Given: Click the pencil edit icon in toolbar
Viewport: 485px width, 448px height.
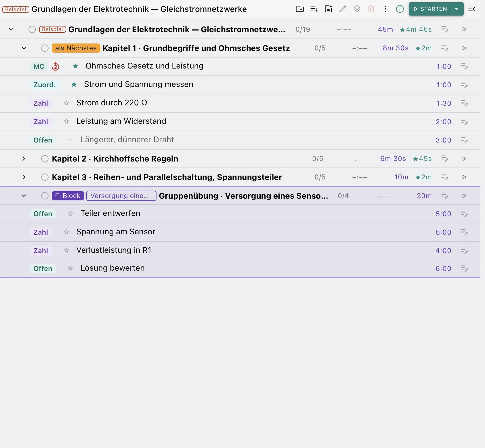Looking at the screenshot, I should point(342,9).
